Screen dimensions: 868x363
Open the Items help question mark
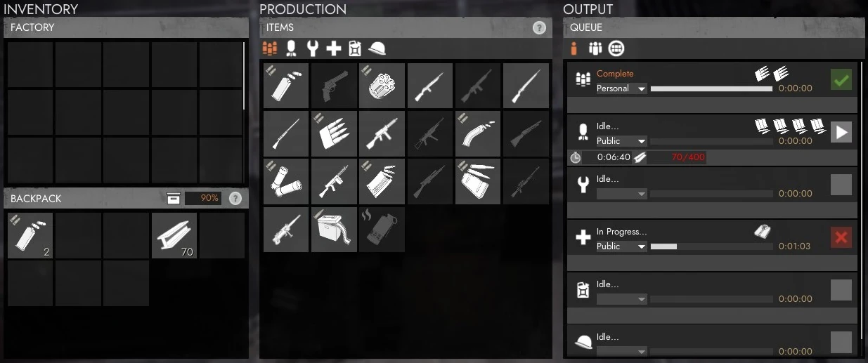click(x=539, y=28)
